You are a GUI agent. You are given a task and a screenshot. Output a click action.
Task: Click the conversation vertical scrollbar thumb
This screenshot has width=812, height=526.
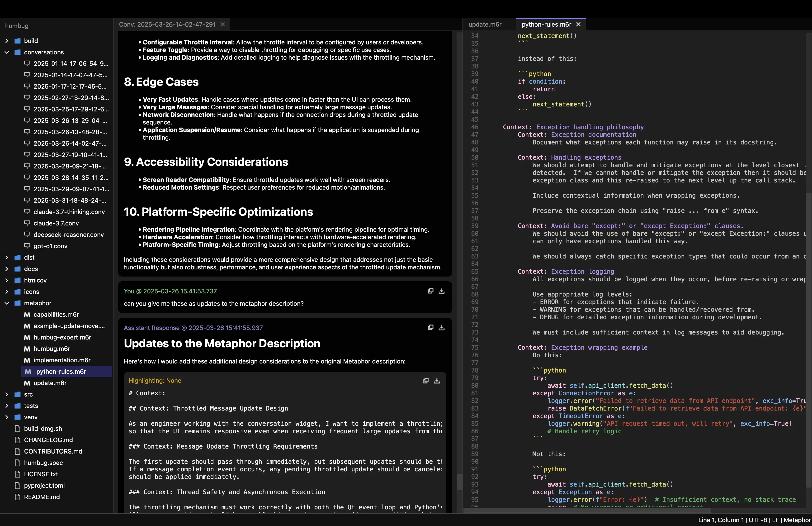click(x=460, y=482)
